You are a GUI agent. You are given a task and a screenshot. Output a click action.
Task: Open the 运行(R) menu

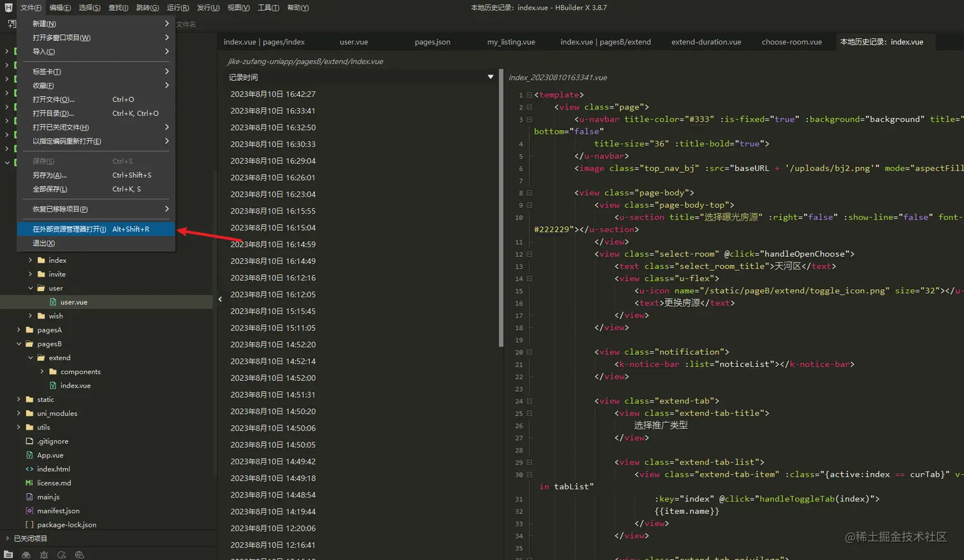click(x=178, y=8)
